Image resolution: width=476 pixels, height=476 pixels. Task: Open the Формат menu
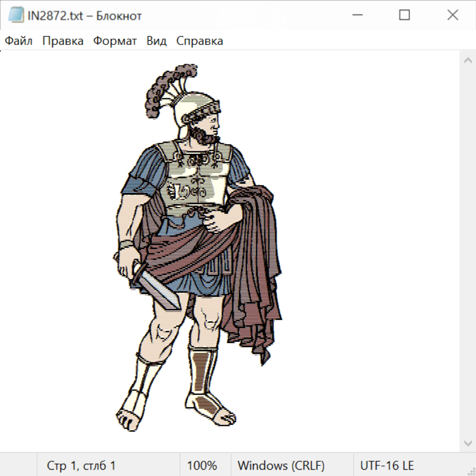tap(115, 41)
